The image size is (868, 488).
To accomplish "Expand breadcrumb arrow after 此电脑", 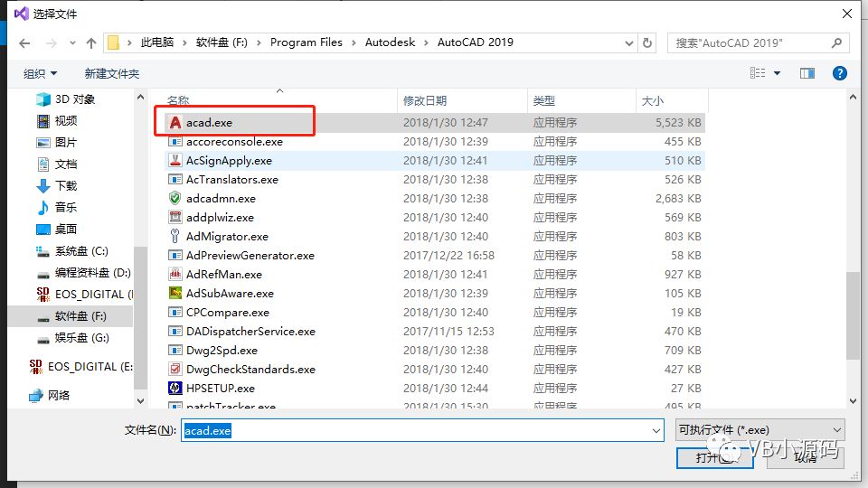I will [x=184, y=42].
